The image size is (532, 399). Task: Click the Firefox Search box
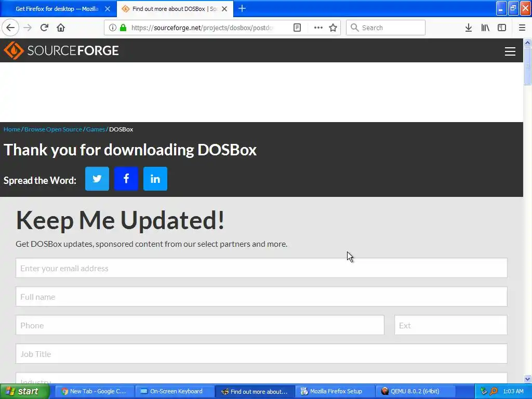click(385, 28)
